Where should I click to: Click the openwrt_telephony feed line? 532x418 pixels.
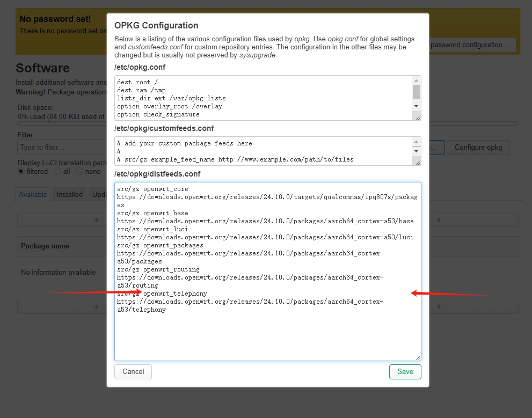tap(162, 294)
